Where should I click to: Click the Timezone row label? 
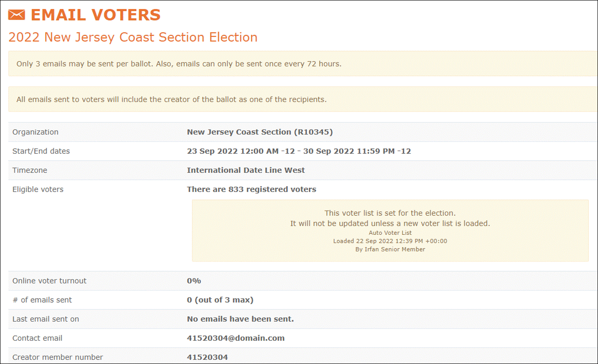[30, 170]
